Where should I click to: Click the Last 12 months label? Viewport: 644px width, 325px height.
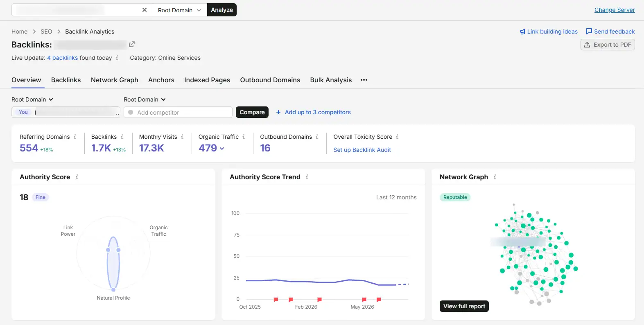point(396,197)
